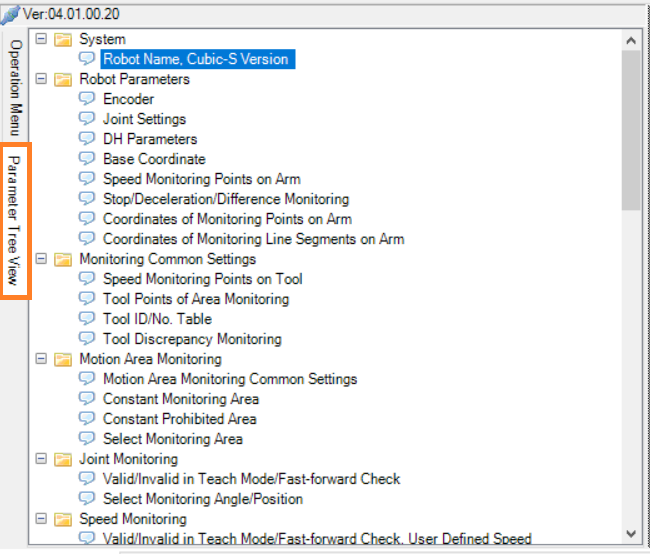Click bubble icon beside Select Monitoring Angle/Position
This screenshot has height=554, width=650.
[87, 499]
